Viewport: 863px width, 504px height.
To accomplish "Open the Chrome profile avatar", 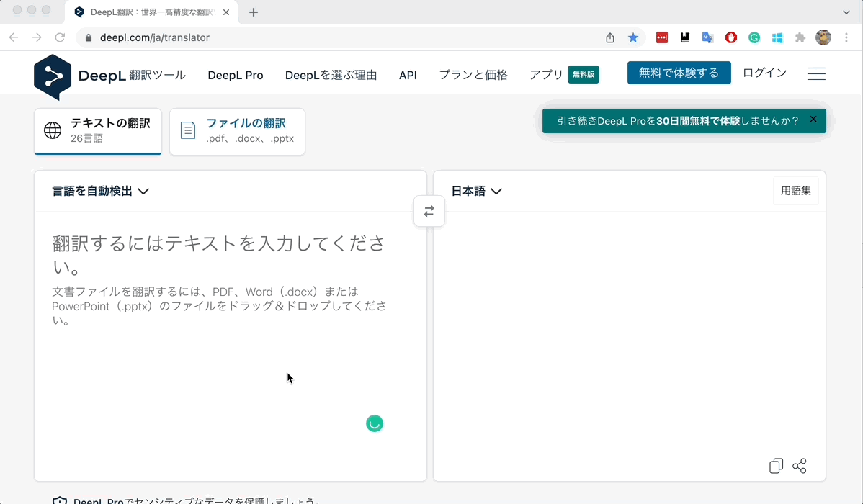I will (x=823, y=37).
